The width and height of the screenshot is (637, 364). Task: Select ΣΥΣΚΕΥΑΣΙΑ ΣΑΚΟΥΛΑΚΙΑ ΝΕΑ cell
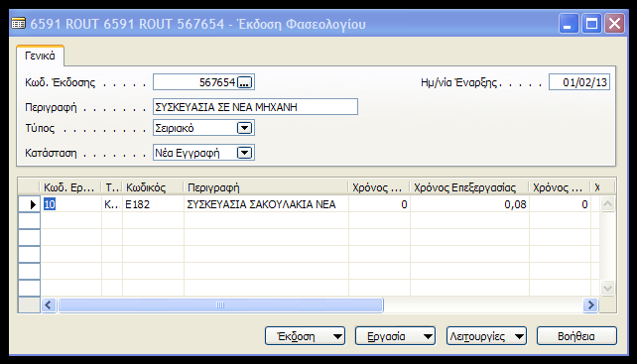pos(266,204)
